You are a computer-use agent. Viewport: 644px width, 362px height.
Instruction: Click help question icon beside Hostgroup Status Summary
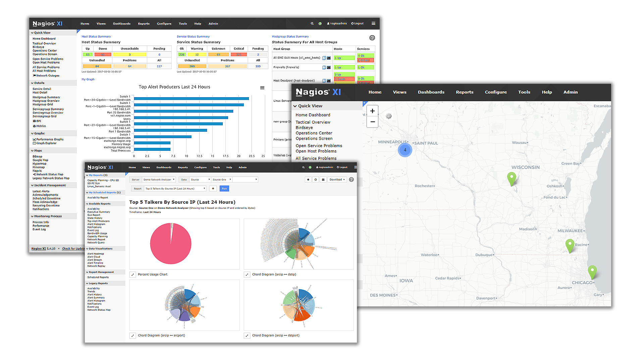372,38
